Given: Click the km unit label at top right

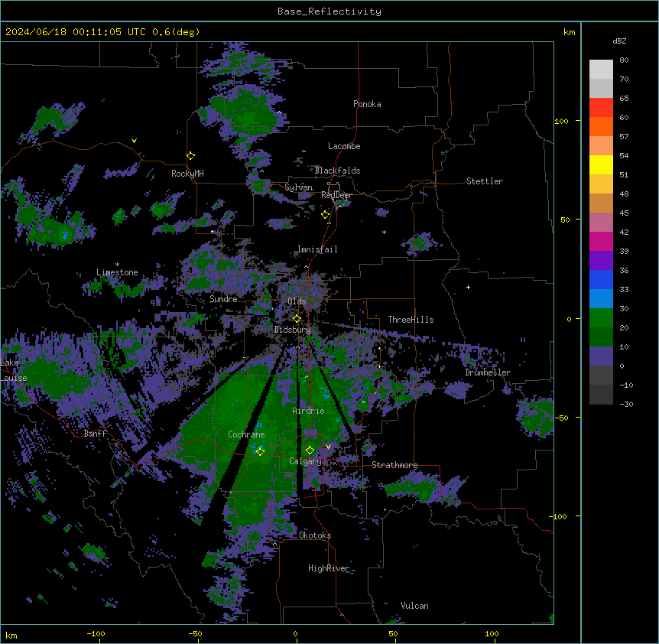Looking at the screenshot, I should [x=570, y=32].
